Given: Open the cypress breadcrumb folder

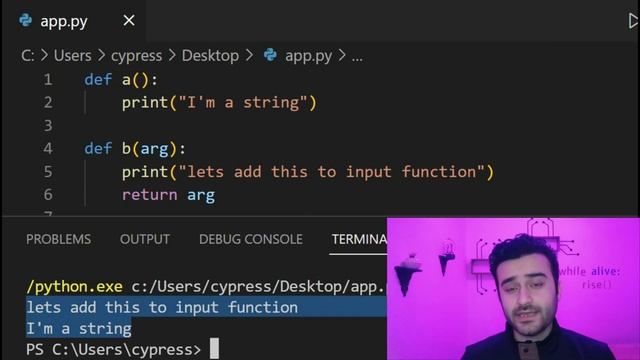Looking at the screenshot, I should pyautogui.click(x=136, y=56).
